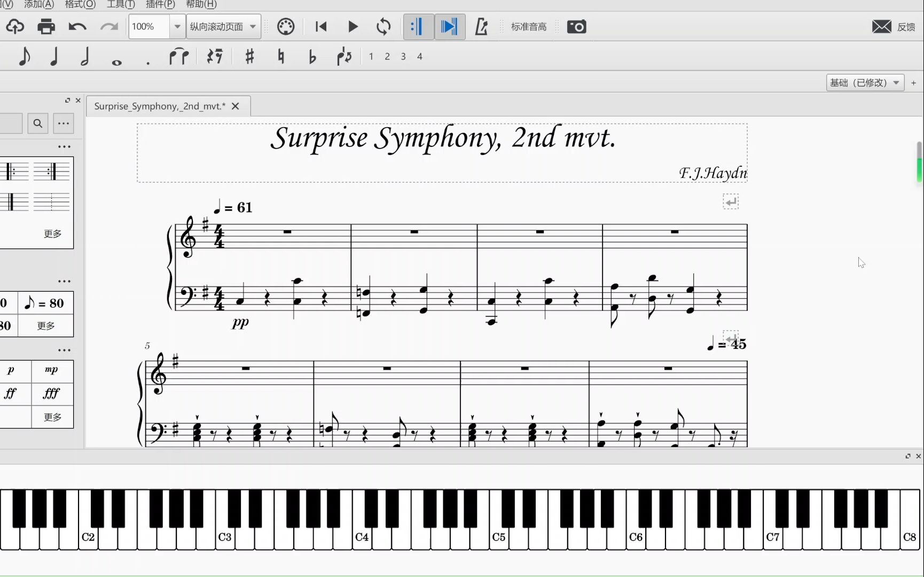This screenshot has height=577, width=924.
Task: Select quarter note duration
Action: click(54, 56)
